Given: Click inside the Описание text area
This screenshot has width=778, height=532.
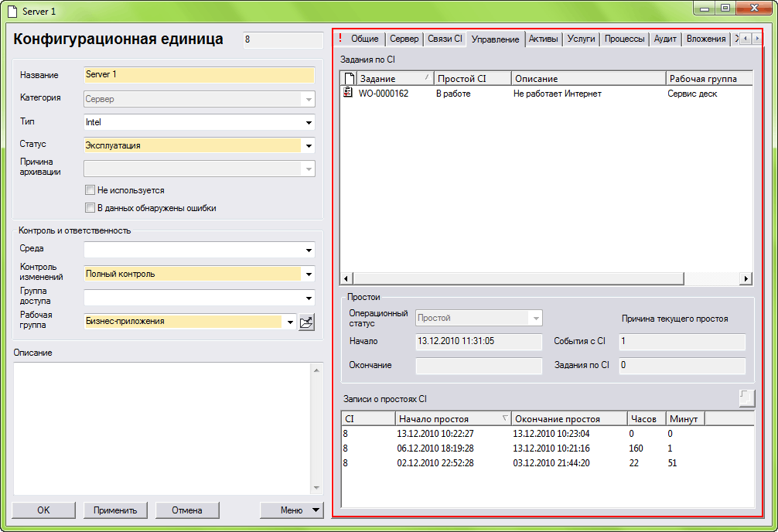Looking at the screenshot, I should (162, 428).
